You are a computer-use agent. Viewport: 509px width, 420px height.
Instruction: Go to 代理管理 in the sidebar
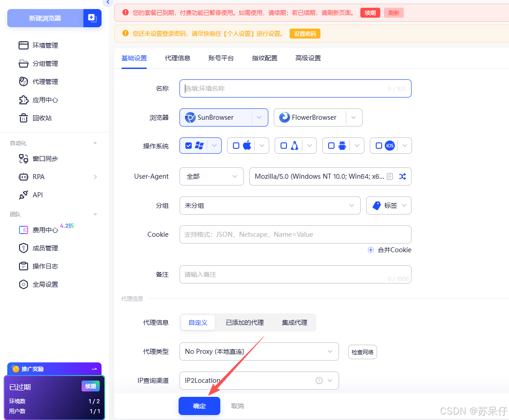pyautogui.click(x=39, y=82)
